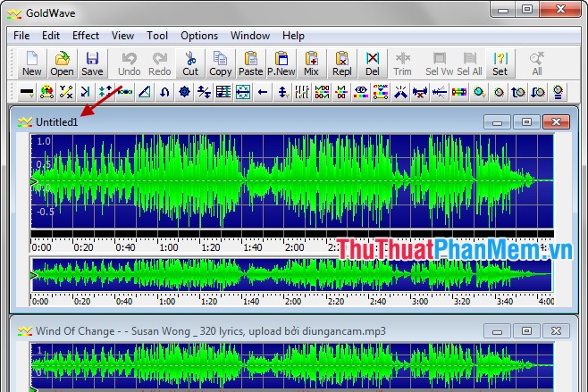Save the audio using the Save icon
Screen dimensions: 588x392
(x=92, y=63)
